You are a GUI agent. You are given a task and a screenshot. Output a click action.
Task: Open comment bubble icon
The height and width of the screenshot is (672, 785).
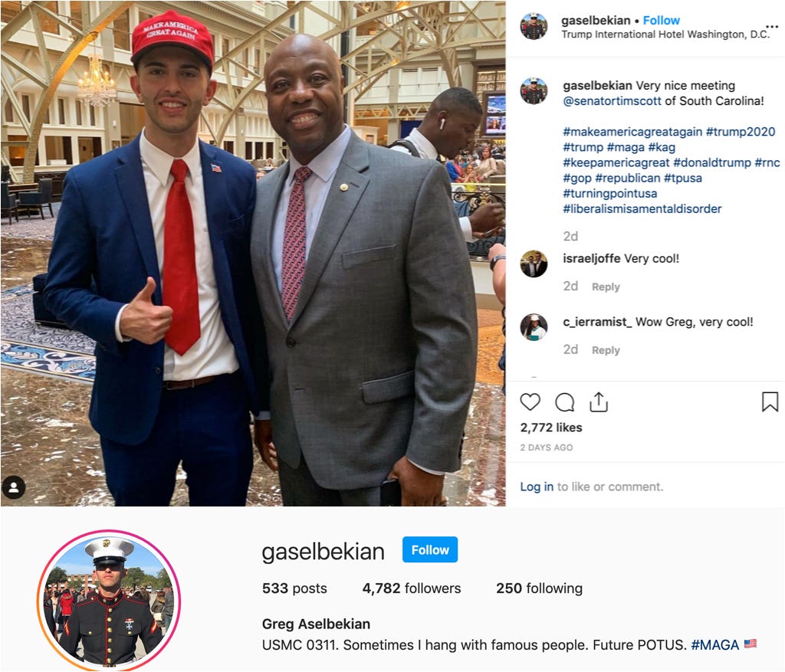(x=565, y=402)
